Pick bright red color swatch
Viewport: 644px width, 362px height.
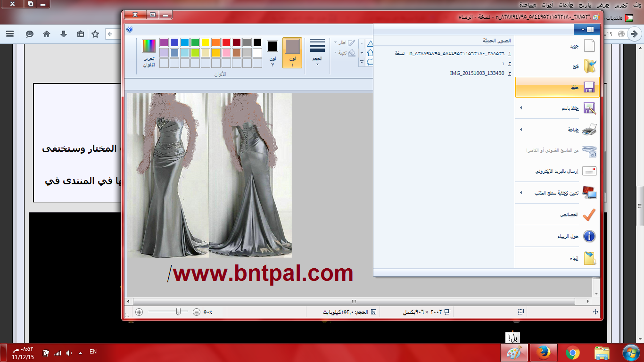click(226, 42)
